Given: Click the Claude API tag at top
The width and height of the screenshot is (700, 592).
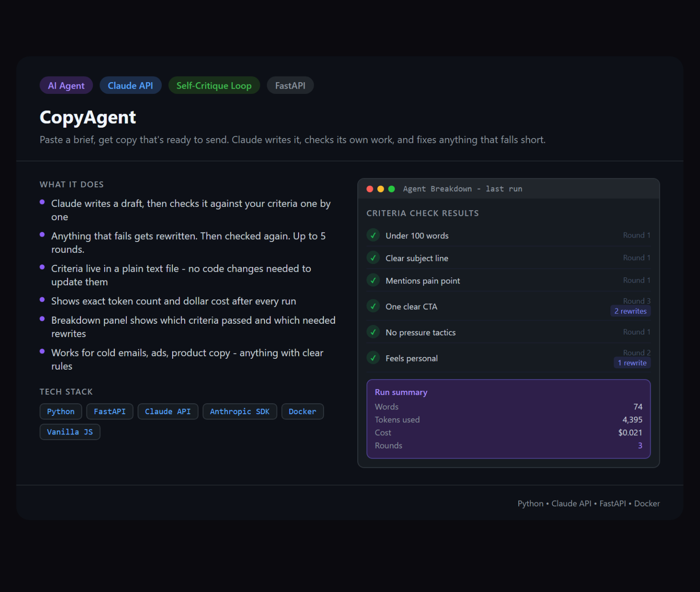Looking at the screenshot, I should point(130,86).
